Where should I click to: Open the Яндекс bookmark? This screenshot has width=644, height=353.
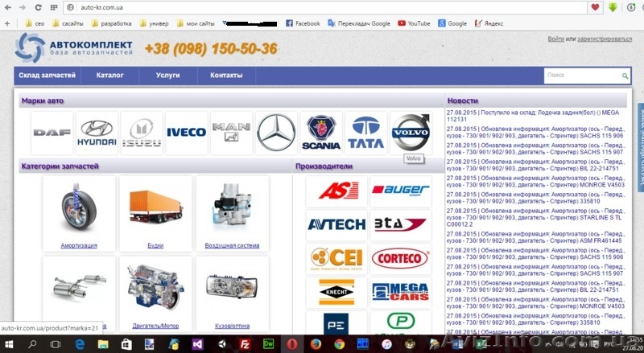tap(489, 23)
